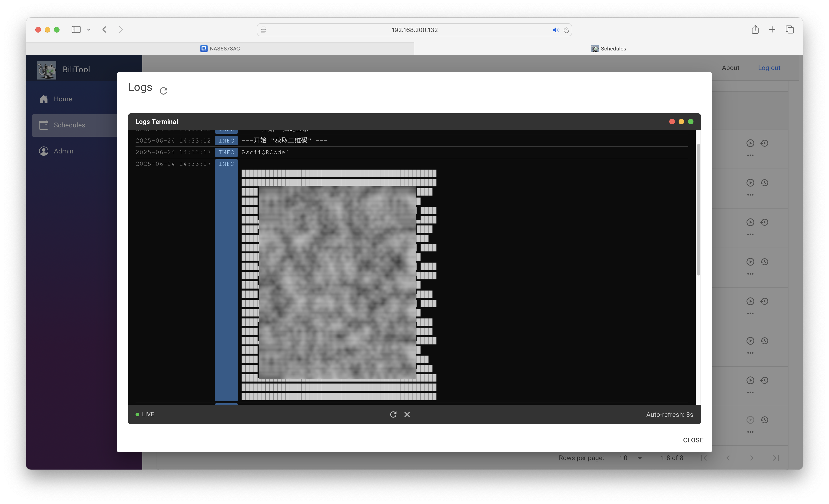829x504 pixels.
Task: Open a new Safari tab with plus icon
Action: click(772, 30)
